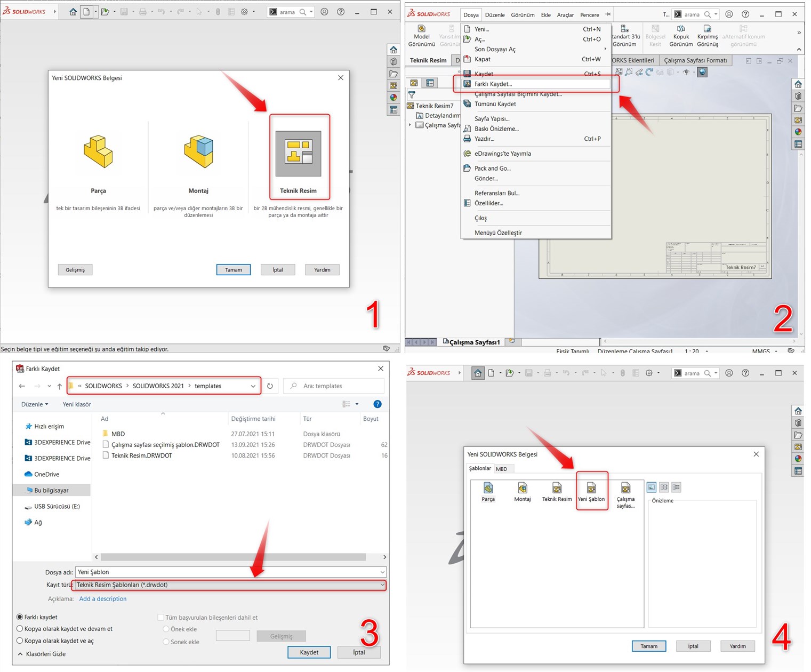Click the Model Görünümü toolbar icon
811x672 pixels.
[x=422, y=36]
